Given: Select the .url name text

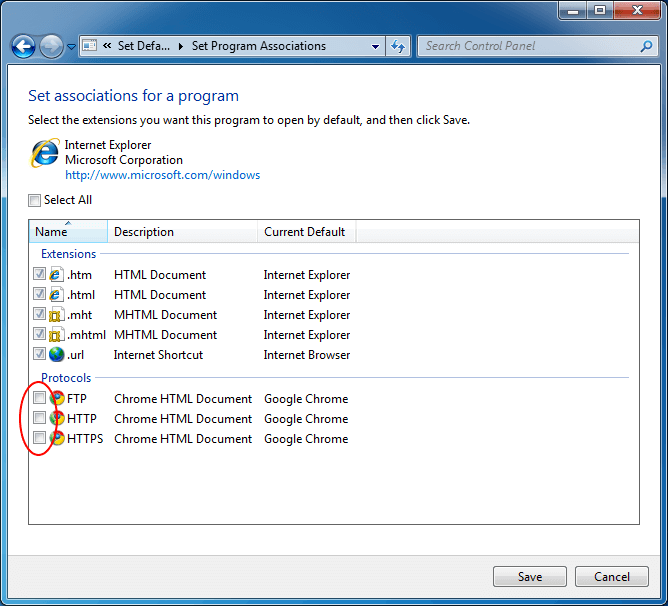Looking at the screenshot, I should click(75, 355).
